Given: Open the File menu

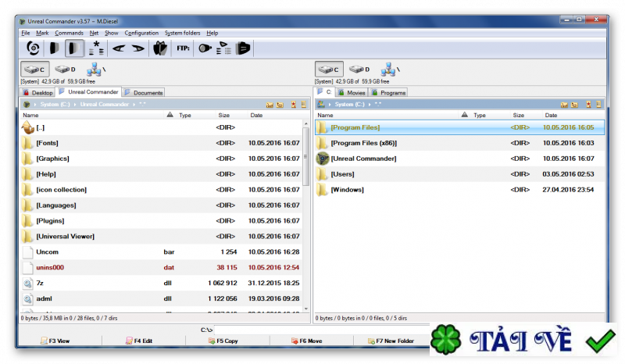Looking at the screenshot, I should 26,33.
